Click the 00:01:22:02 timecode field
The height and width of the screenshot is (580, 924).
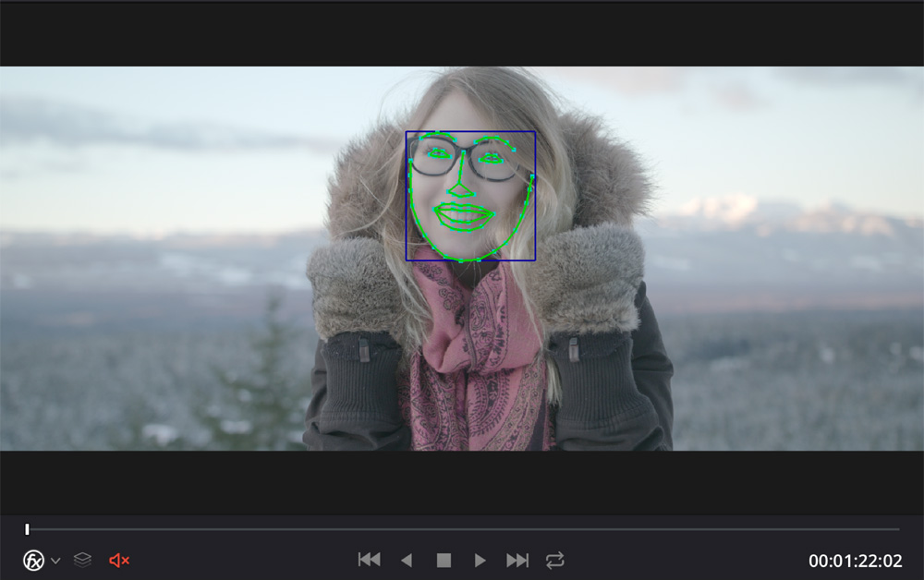pyautogui.click(x=856, y=561)
